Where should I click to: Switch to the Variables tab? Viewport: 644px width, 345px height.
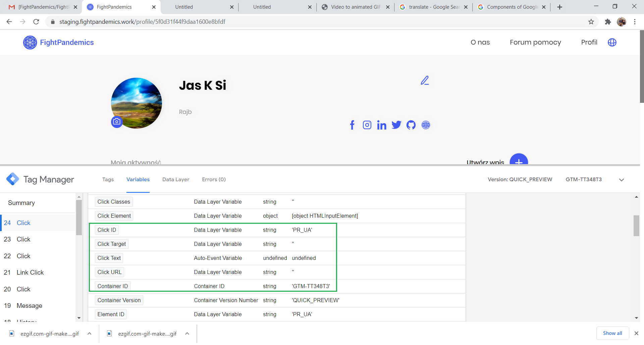(138, 180)
